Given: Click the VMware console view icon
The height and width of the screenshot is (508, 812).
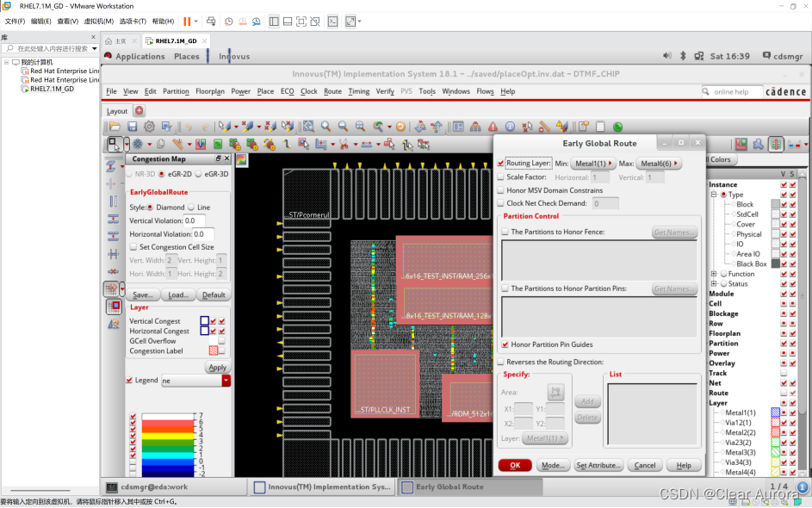Looking at the screenshot, I should point(333,22).
